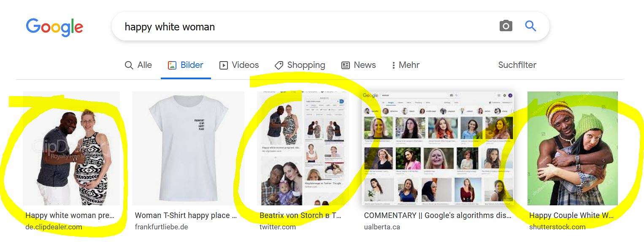Click in the search query text field
The height and width of the screenshot is (242, 644).
click(x=308, y=27)
